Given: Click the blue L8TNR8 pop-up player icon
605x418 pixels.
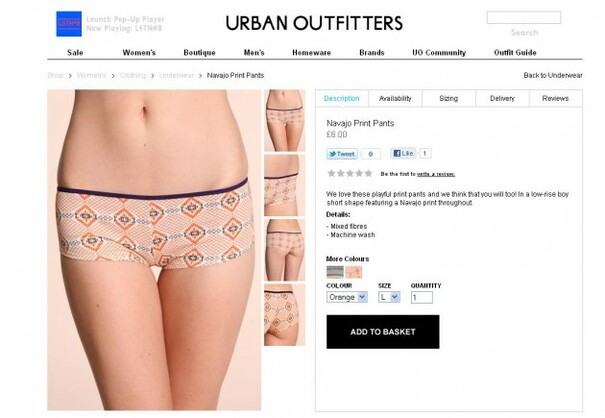Looking at the screenshot, I should [69, 24].
